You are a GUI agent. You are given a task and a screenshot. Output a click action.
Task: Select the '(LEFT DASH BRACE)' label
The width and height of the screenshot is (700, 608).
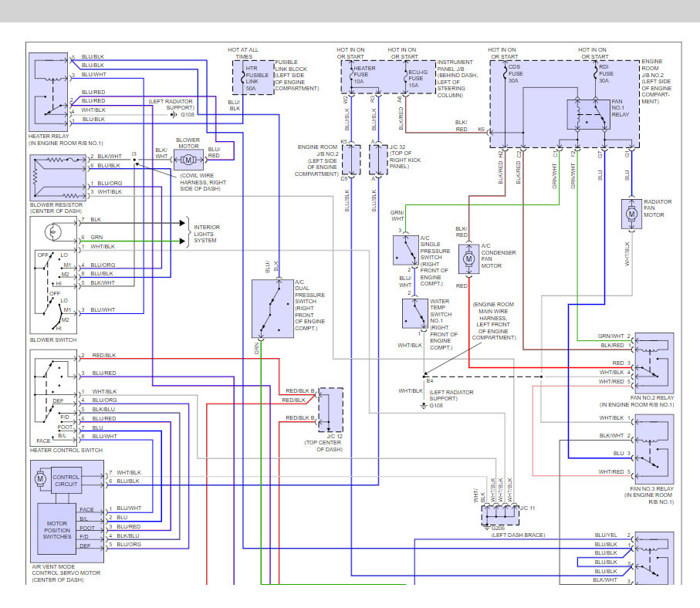(518, 535)
